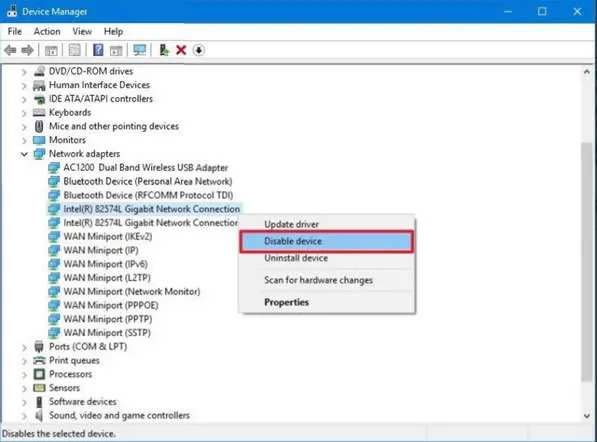
Task: Expand the Sensors node
Action: [x=24, y=388]
